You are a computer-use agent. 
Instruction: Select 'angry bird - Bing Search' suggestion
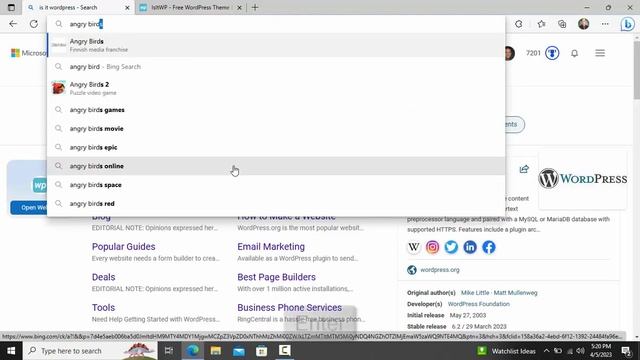pos(276,67)
